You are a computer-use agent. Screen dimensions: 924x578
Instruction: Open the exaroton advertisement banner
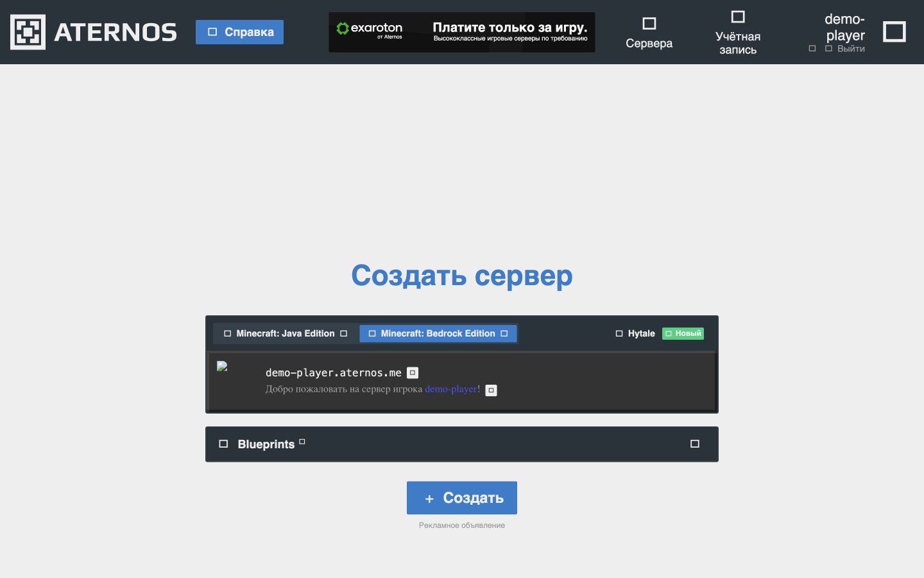[x=462, y=32]
